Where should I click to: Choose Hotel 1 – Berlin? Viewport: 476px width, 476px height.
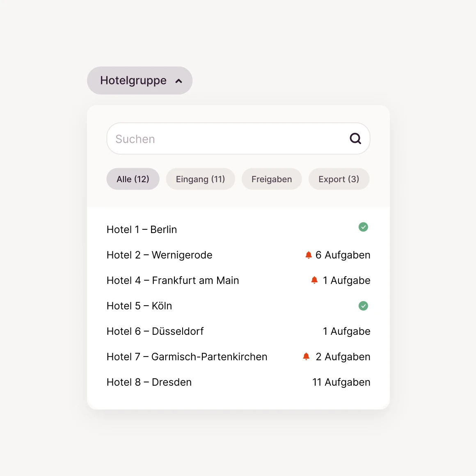point(142,229)
